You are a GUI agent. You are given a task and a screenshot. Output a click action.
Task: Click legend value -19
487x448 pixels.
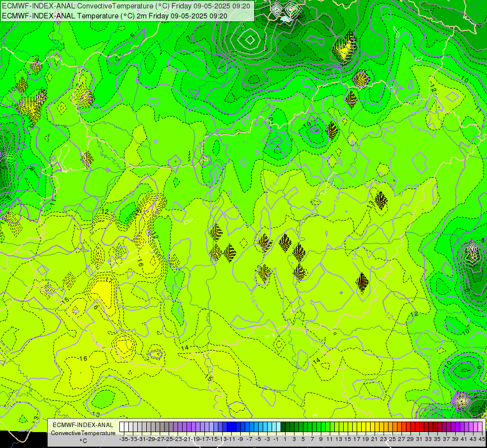coord(195,439)
